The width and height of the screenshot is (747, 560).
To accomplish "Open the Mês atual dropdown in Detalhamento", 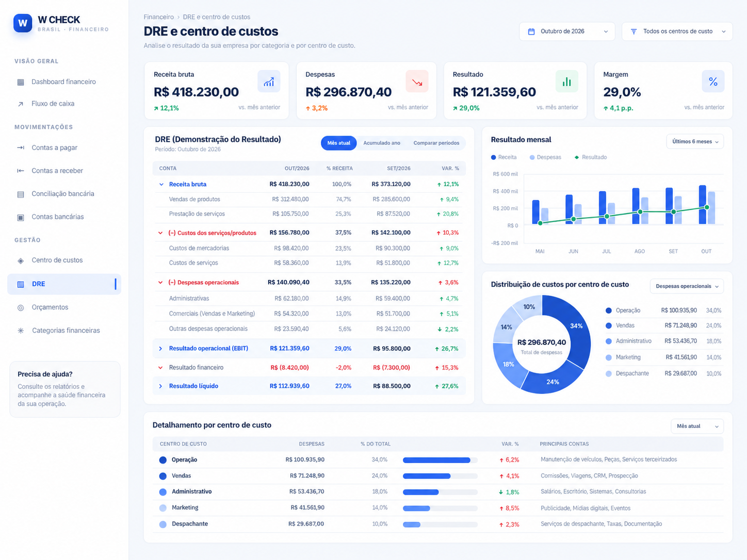I will coord(697,426).
